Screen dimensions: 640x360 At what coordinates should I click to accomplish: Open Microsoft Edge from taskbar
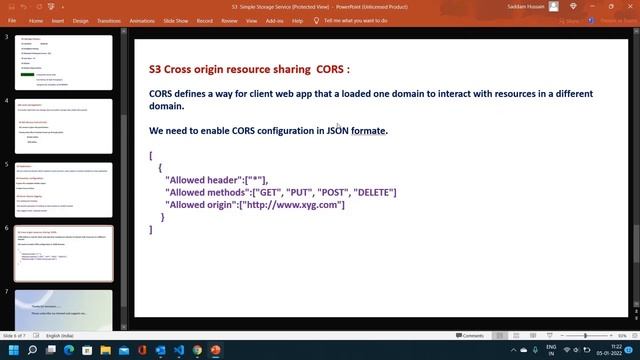pos(69,350)
